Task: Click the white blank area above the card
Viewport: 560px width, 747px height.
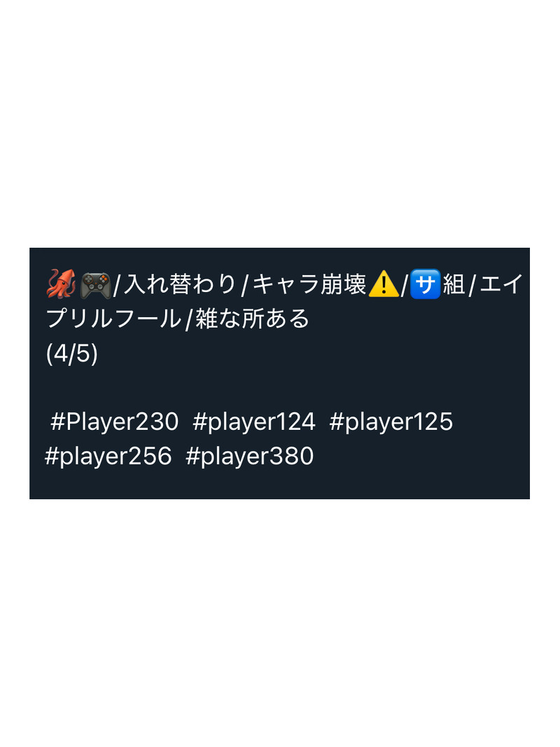Action: coord(280,124)
